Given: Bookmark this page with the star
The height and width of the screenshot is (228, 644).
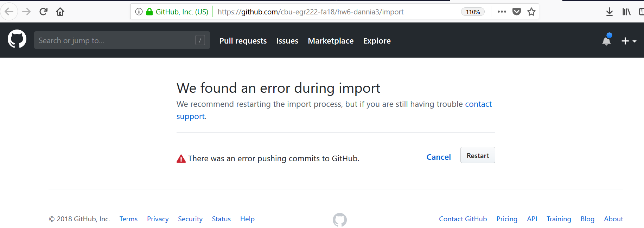Looking at the screenshot, I should tap(531, 11).
